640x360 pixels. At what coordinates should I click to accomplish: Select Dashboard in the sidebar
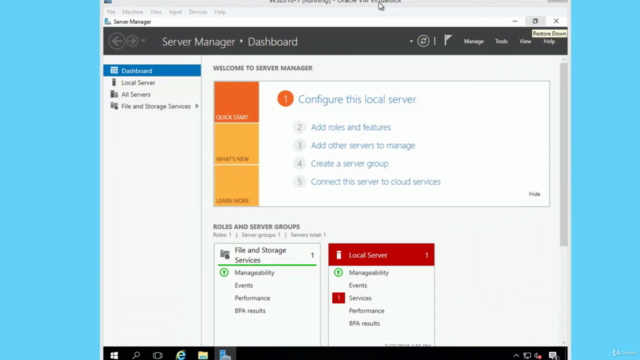[x=152, y=71]
